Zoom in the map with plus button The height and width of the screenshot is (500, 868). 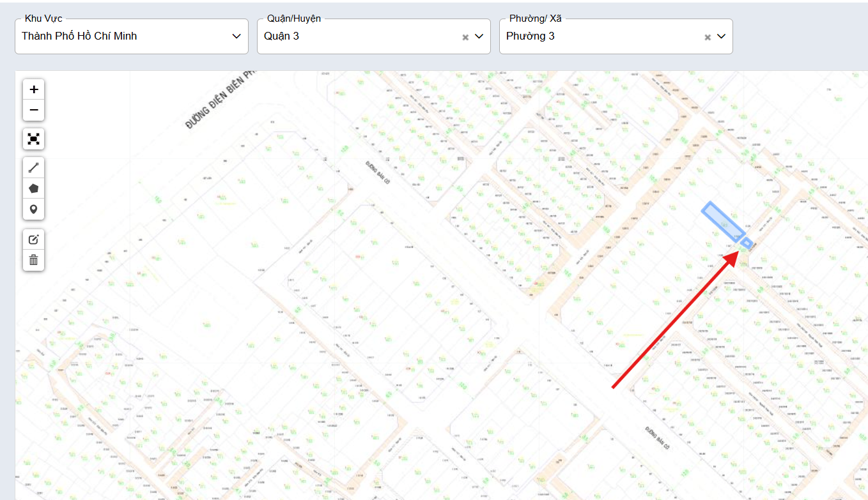click(x=34, y=89)
